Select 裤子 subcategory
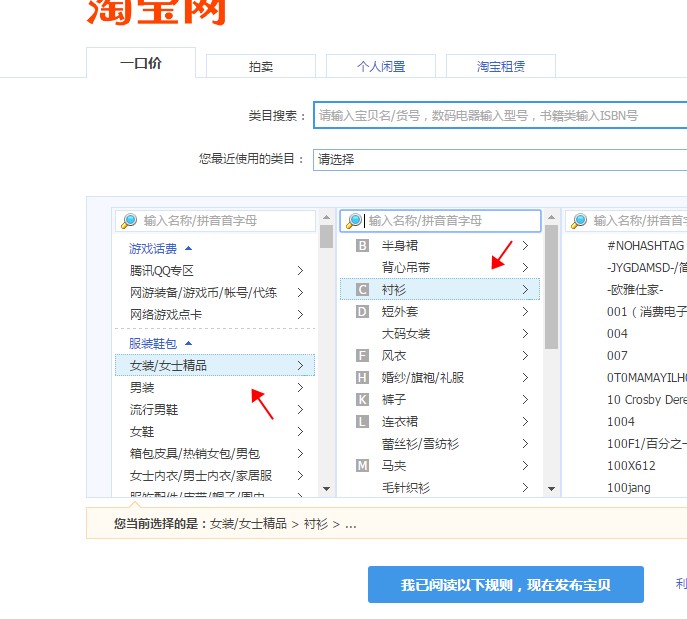Screen dimensions: 687x619 [x=440, y=400]
